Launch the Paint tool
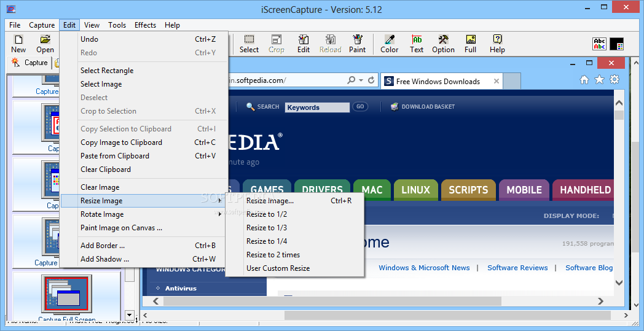Screen dimensions: 644x331 point(357,44)
